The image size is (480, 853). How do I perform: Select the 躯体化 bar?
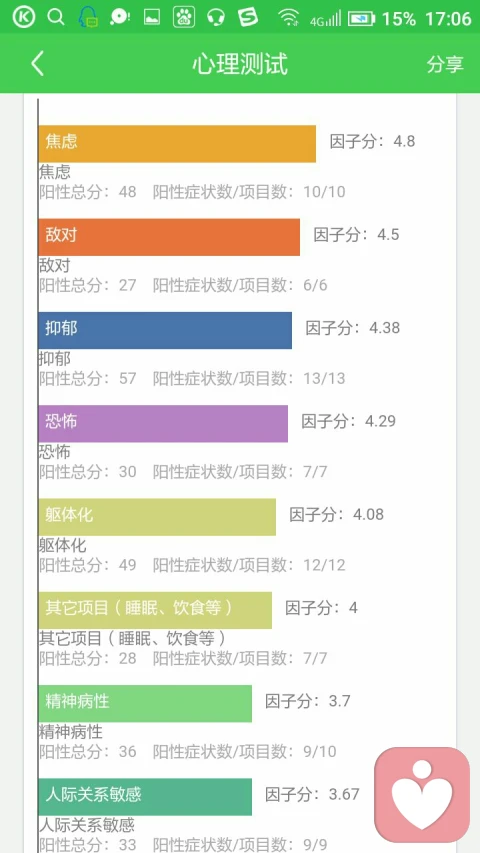click(x=157, y=517)
